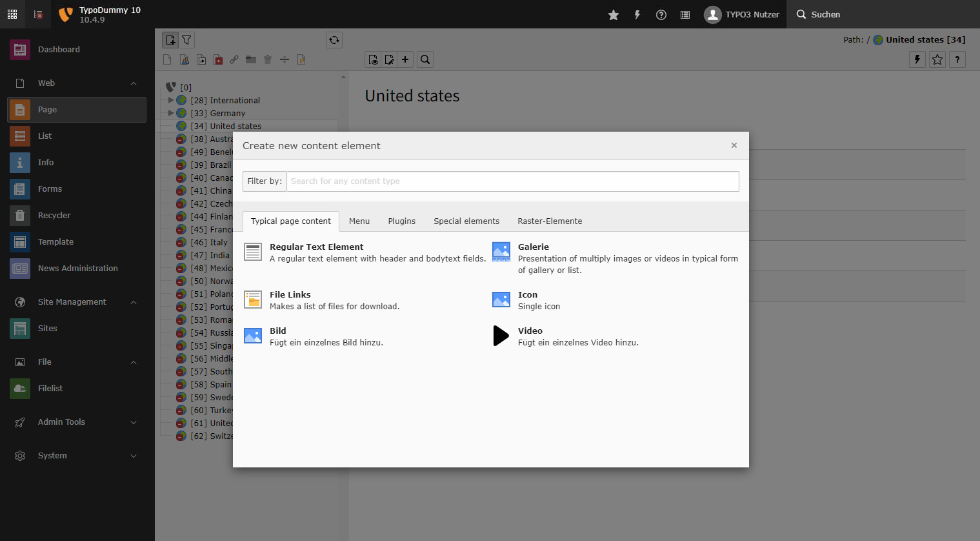The image size is (980, 541).
Task: Pick the standard page type icon
Action: click(x=167, y=59)
